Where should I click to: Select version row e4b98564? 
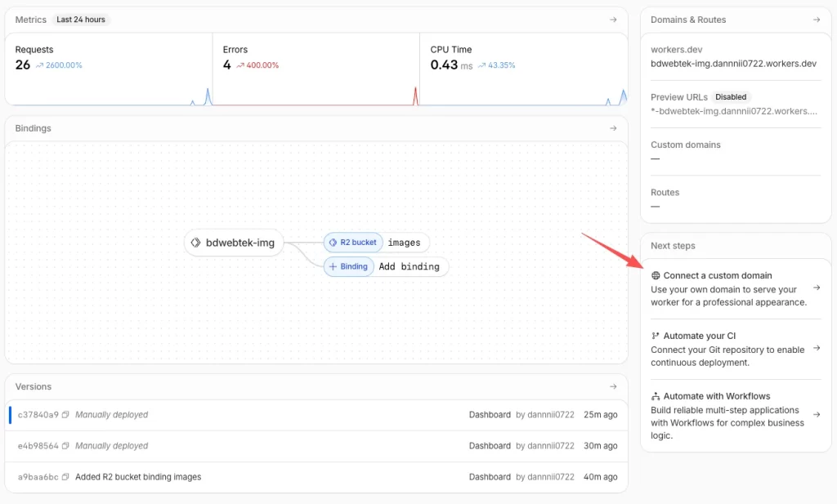[x=316, y=446]
